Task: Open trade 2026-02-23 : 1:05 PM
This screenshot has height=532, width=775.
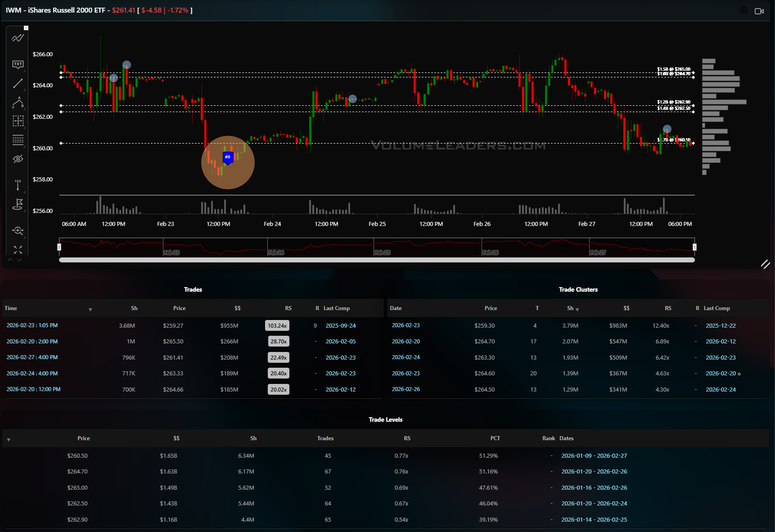Action: click(32, 325)
